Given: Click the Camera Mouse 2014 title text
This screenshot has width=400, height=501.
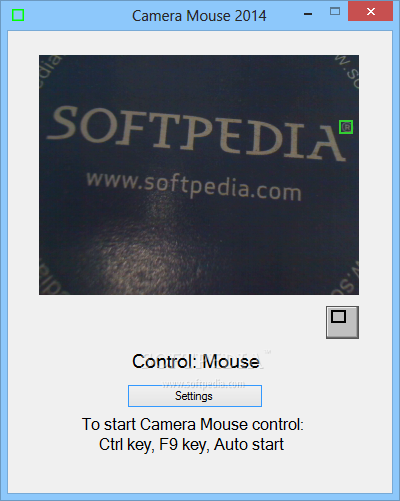Looking at the screenshot, I should (x=199, y=16).
